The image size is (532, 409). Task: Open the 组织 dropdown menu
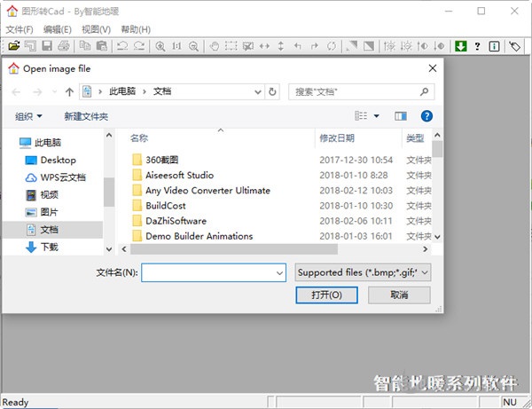pyautogui.click(x=28, y=116)
